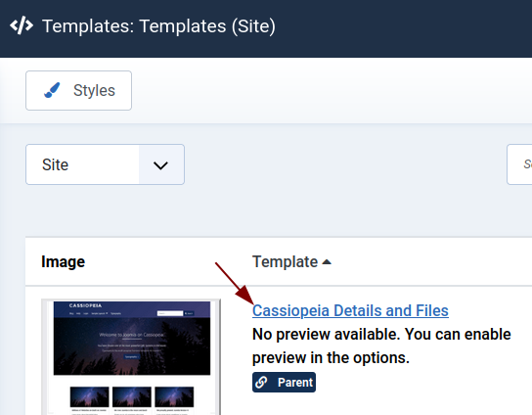
Task: Click the Site dropdown chevron arrow
Action: 160,165
